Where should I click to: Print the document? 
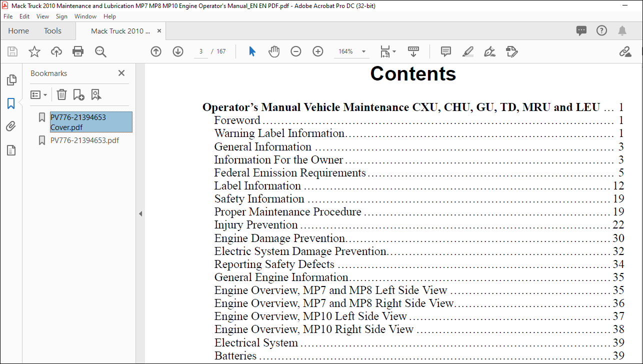coord(78,51)
